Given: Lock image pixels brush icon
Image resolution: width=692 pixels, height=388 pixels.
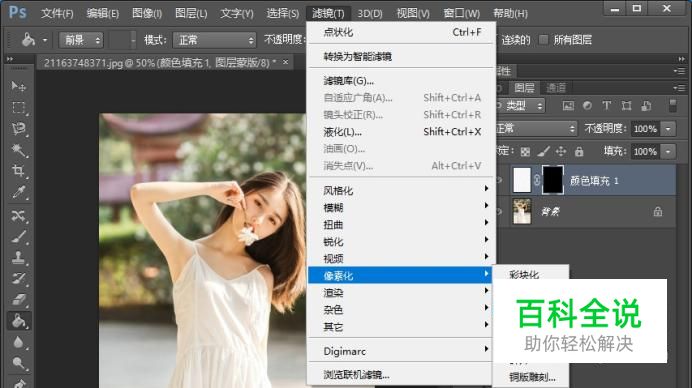Looking at the screenshot, I should (x=543, y=152).
